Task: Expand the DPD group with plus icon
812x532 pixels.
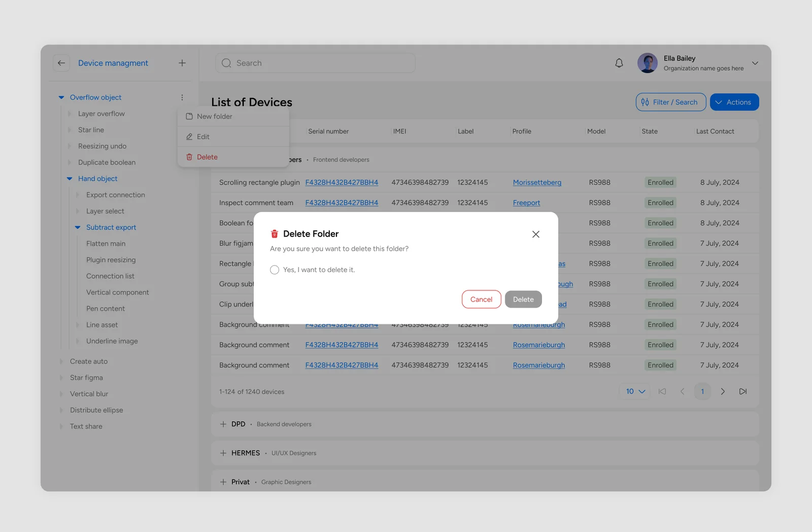Action: click(x=223, y=424)
